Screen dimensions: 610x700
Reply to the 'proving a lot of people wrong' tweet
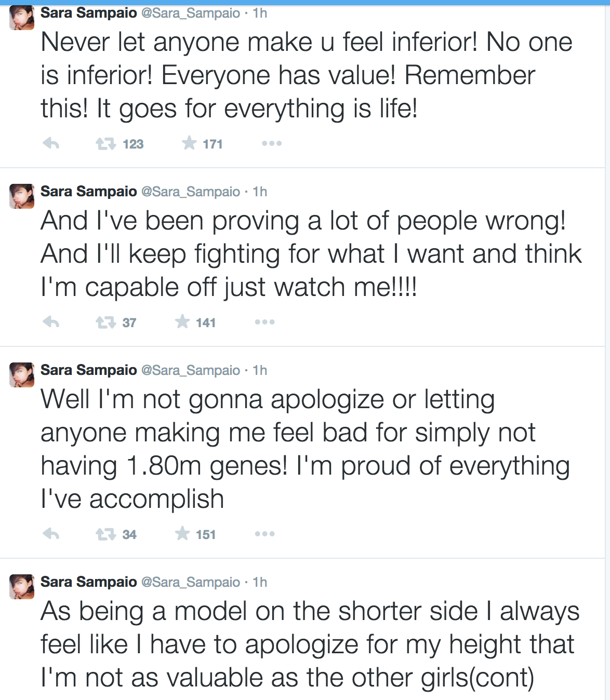point(51,322)
